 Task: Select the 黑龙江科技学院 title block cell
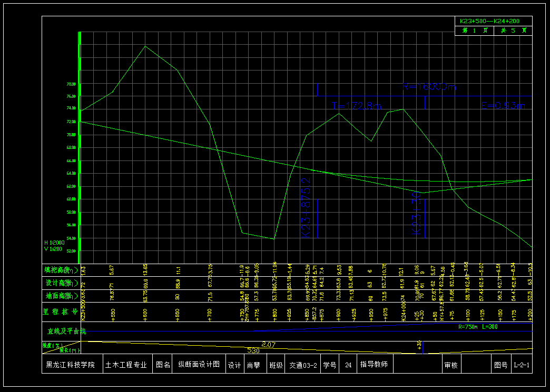coord(71,364)
